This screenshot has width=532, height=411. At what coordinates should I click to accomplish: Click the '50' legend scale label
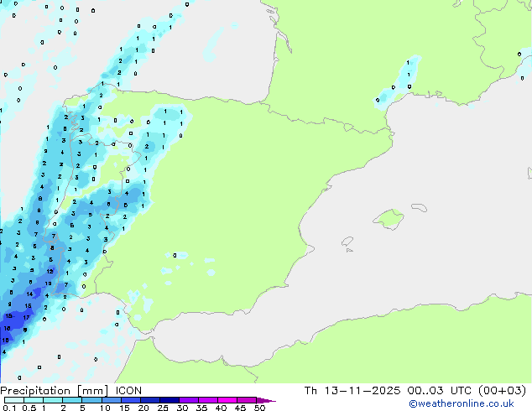pyautogui.click(x=259, y=408)
